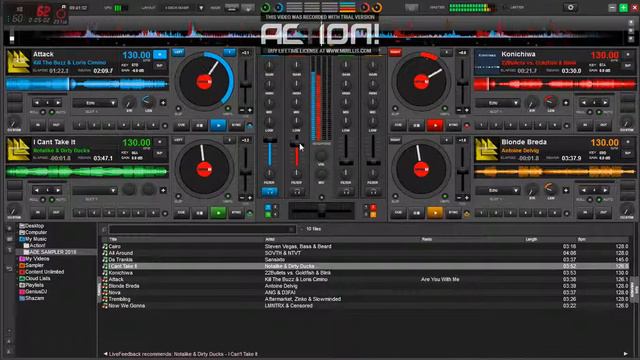The width and height of the screenshot is (640, 360).
Task: Click the Attack deck album cover art
Action: 18,61
